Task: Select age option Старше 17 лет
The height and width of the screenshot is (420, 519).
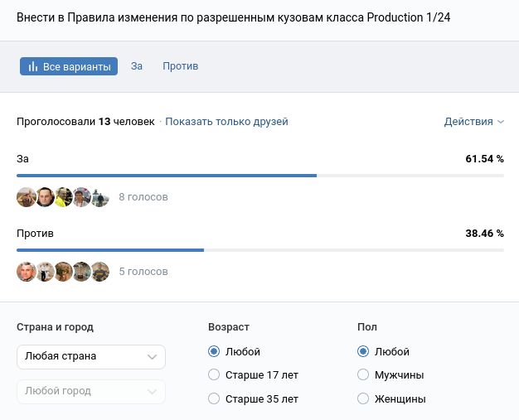Action: (x=215, y=375)
